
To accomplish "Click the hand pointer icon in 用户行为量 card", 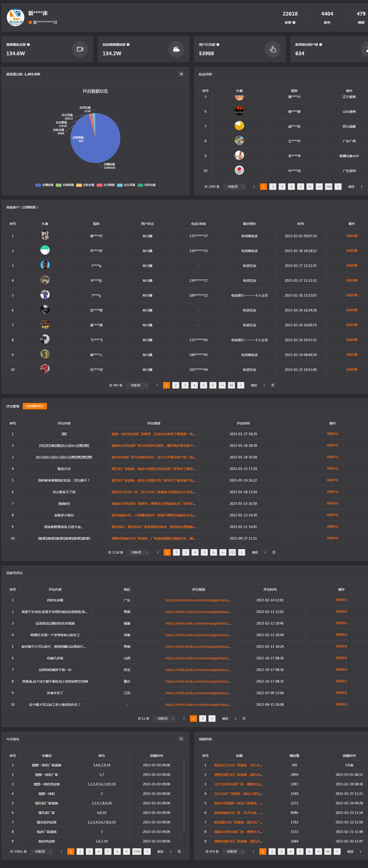I will click(x=273, y=49).
